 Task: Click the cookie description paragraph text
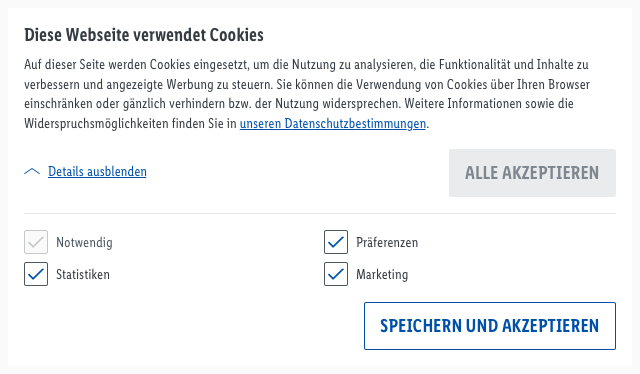pos(307,94)
